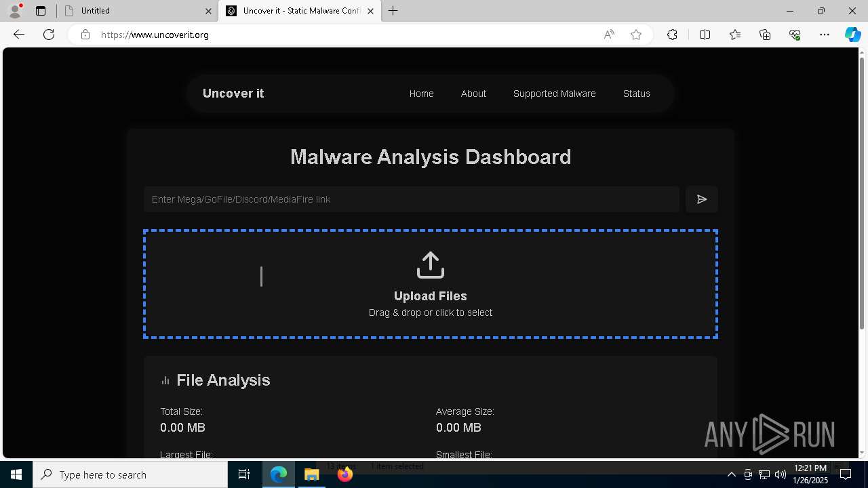Open Read Aloud in address bar
Screen dimensions: 868x488
point(609,35)
